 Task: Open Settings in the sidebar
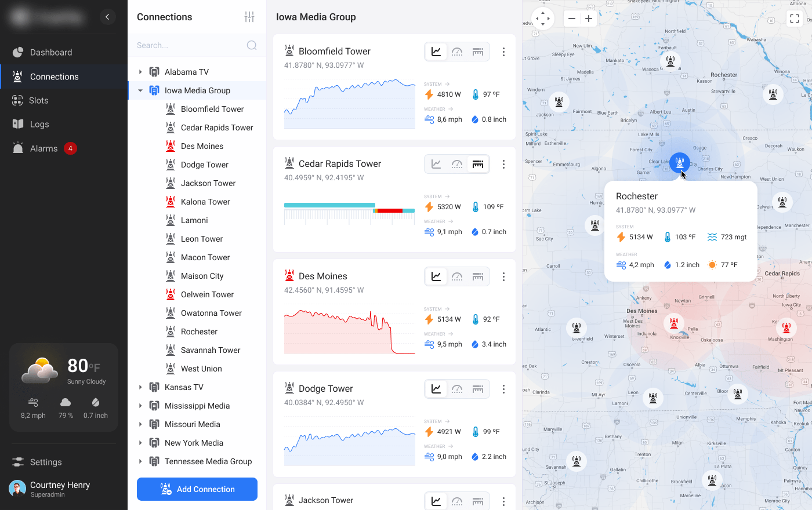pyautogui.click(x=46, y=462)
